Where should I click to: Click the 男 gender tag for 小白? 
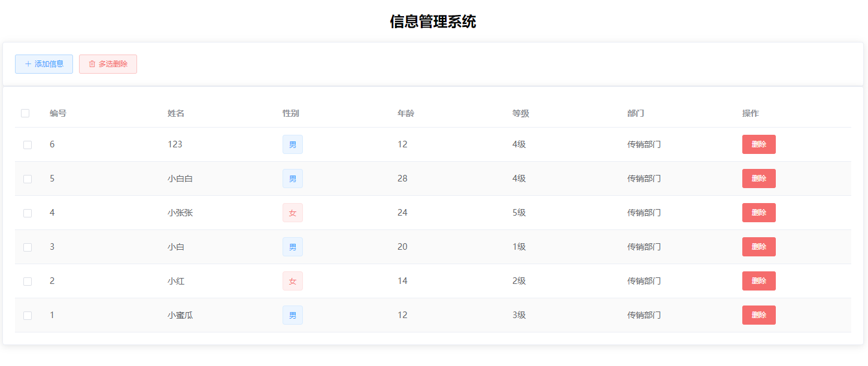[293, 246]
